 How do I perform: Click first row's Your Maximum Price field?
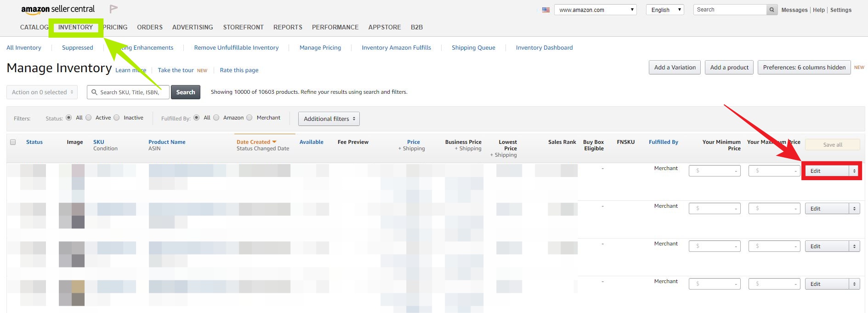point(774,171)
